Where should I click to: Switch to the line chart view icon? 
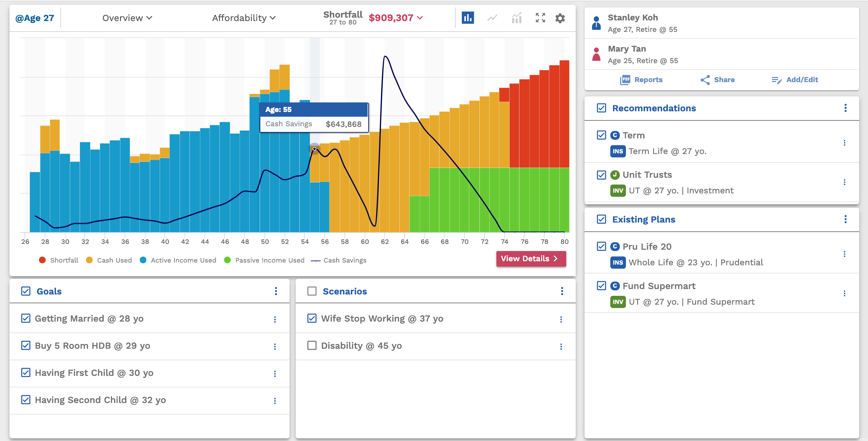(x=492, y=18)
